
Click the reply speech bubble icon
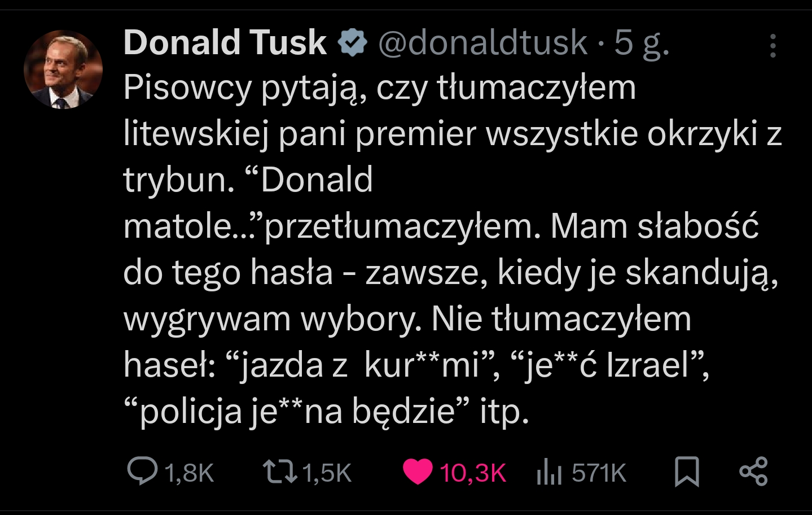(x=142, y=472)
